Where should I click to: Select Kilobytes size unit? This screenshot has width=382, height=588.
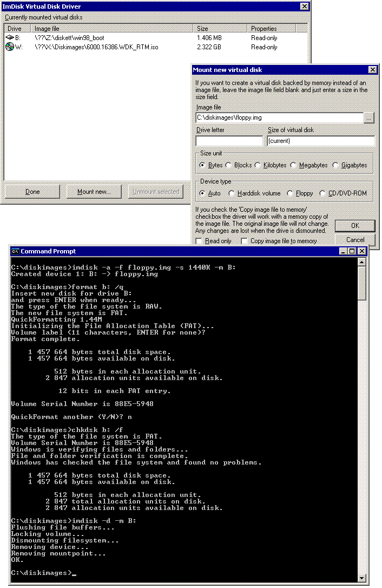tap(258, 165)
